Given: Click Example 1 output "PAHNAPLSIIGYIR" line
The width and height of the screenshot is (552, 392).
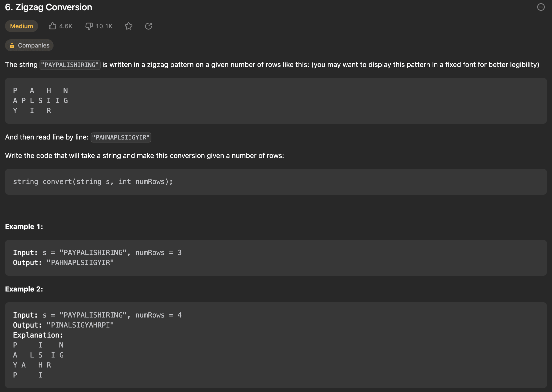Looking at the screenshot, I should coord(64,263).
